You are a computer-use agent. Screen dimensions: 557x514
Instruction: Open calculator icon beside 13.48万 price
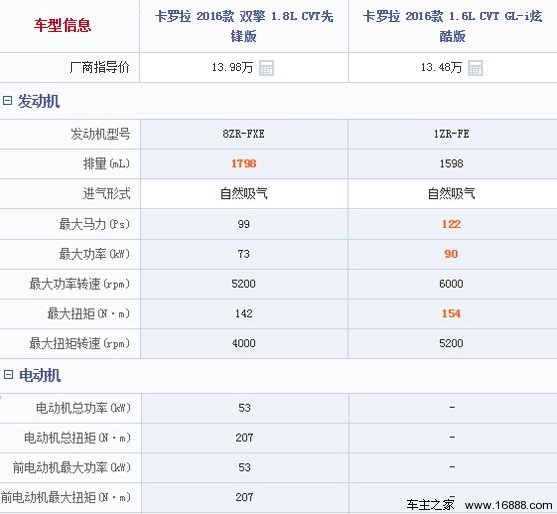click(475, 68)
